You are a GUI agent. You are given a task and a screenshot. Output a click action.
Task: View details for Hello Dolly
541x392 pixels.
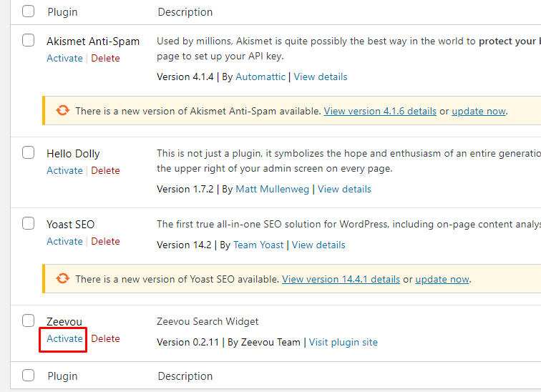[344, 189]
